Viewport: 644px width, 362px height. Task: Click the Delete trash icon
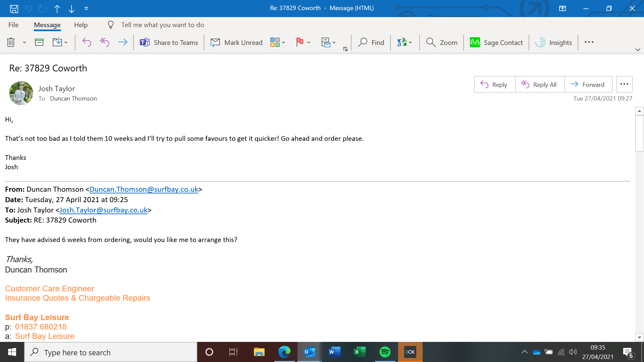[11, 43]
